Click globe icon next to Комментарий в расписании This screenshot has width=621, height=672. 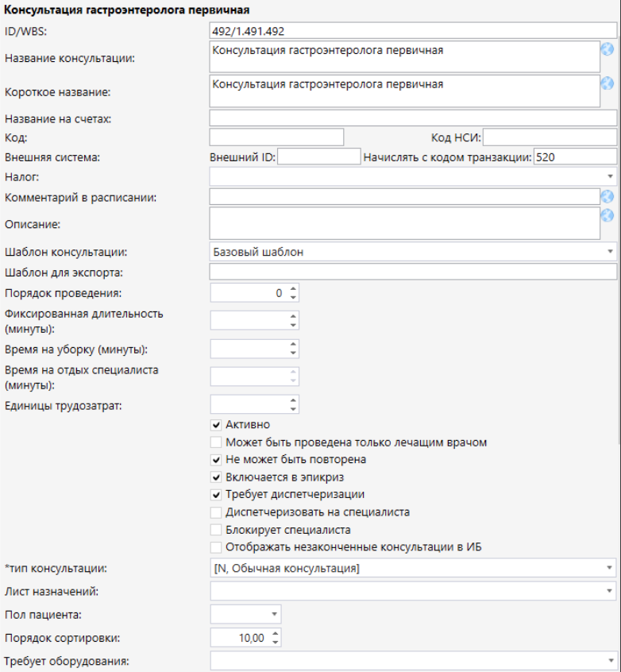point(607,196)
